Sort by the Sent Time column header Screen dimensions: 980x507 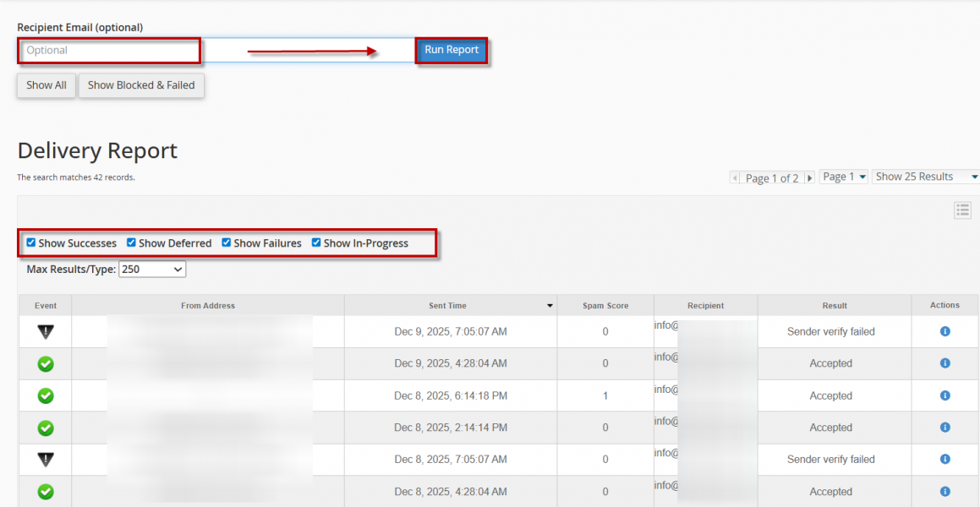point(448,306)
